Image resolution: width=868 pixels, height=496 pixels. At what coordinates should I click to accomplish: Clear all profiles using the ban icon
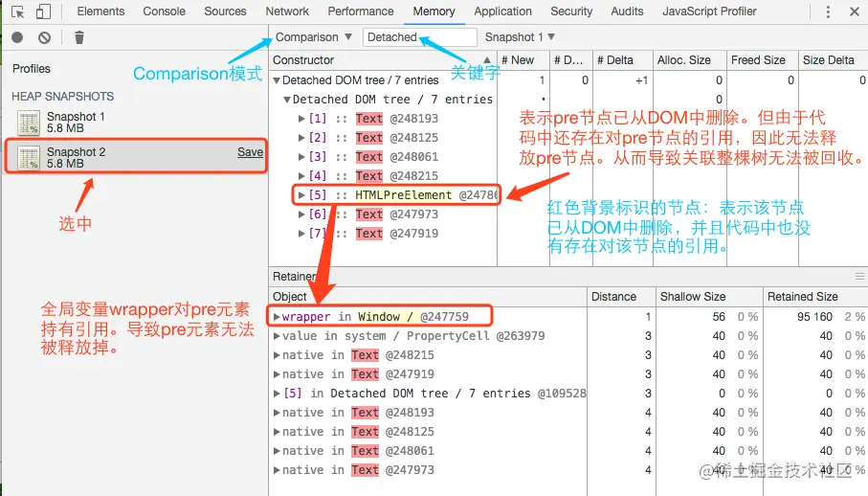44,37
